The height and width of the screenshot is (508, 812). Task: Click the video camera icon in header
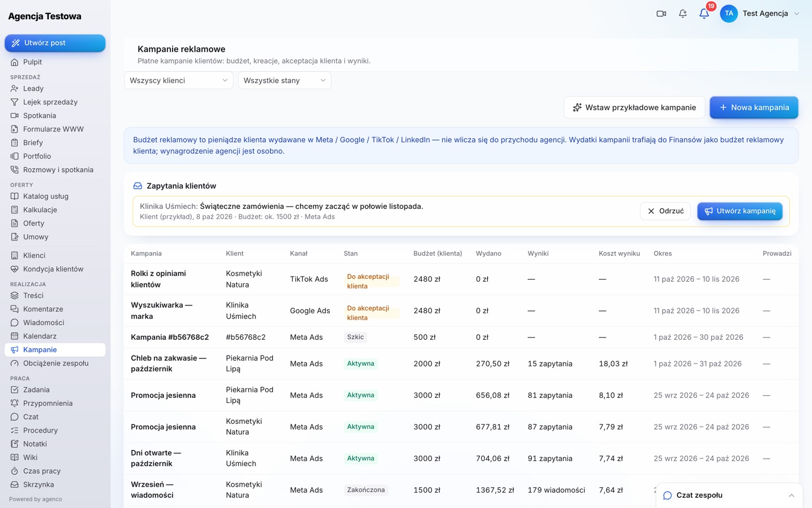(x=661, y=14)
